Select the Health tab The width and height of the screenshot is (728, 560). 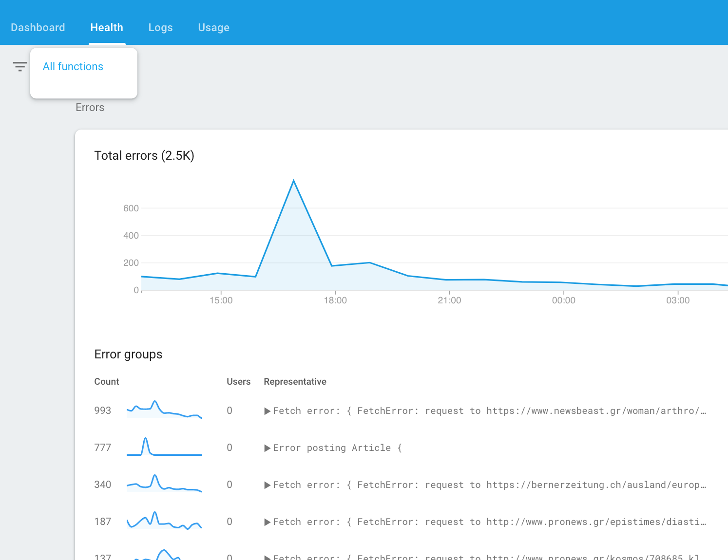coord(107,28)
